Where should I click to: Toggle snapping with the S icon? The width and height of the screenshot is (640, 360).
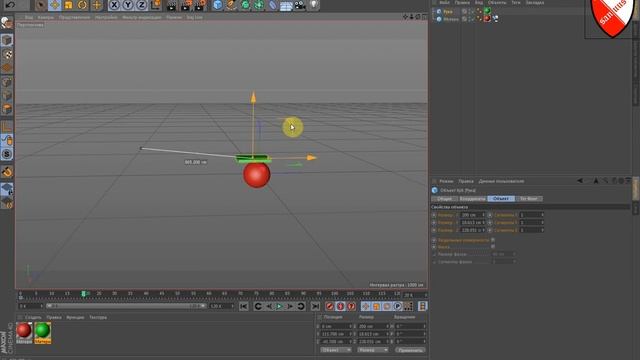7,154
